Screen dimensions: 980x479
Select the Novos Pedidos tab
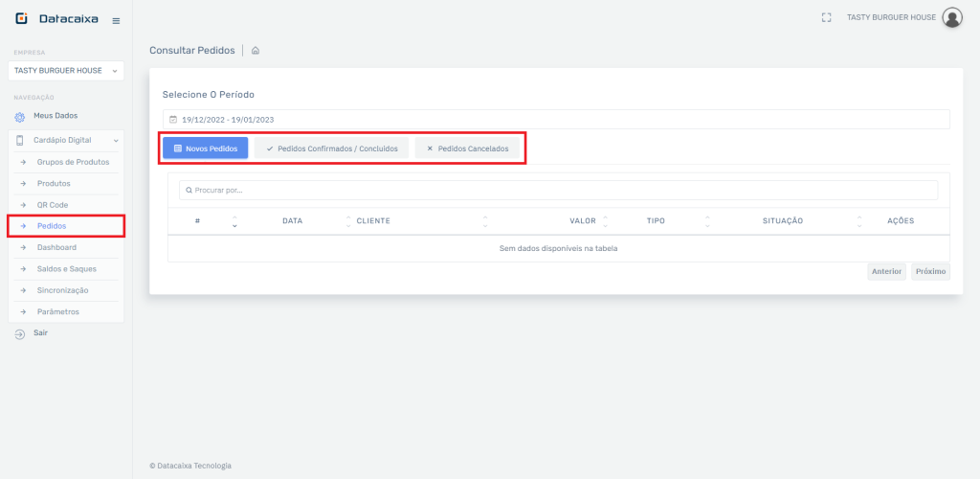point(205,148)
